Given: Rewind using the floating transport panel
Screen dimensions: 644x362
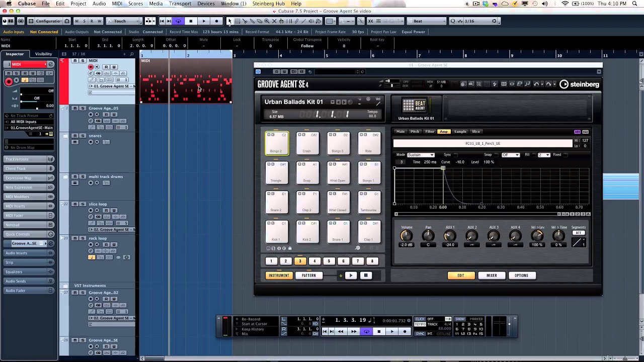Looking at the screenshot, I should 341,331.
